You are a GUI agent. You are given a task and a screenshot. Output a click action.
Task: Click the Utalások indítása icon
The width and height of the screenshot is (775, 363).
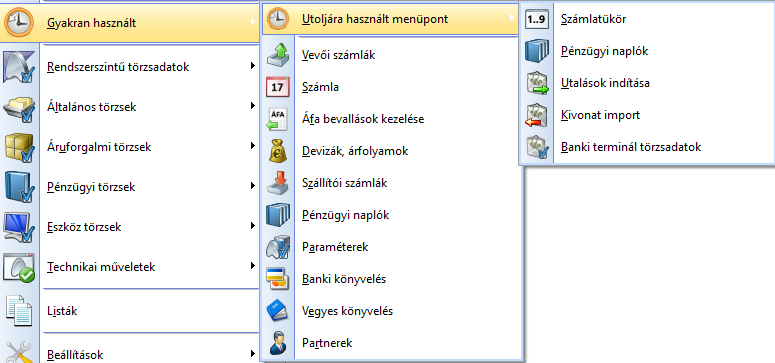coord(537,83)
